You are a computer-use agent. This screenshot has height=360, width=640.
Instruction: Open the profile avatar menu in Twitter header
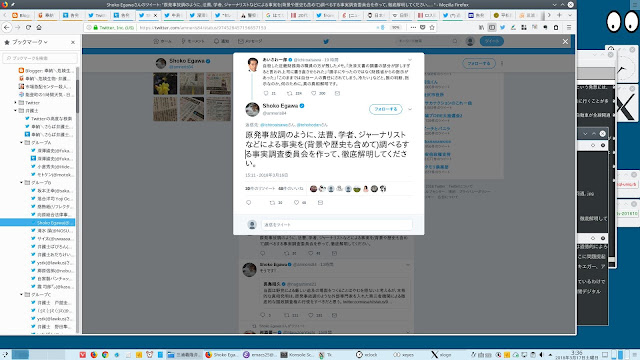point(470,41)
